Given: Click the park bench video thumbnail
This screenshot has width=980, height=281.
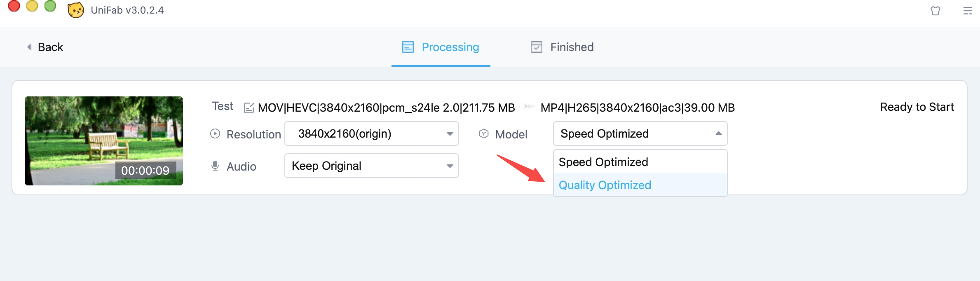Looking at the screenshot, I should click(x=104, y=141).
